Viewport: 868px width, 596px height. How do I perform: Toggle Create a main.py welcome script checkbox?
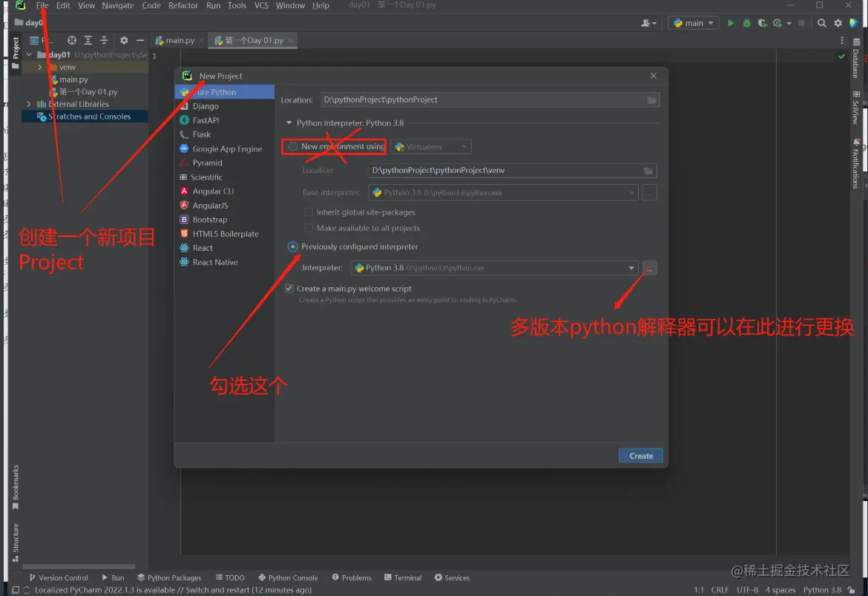[289, 289]
